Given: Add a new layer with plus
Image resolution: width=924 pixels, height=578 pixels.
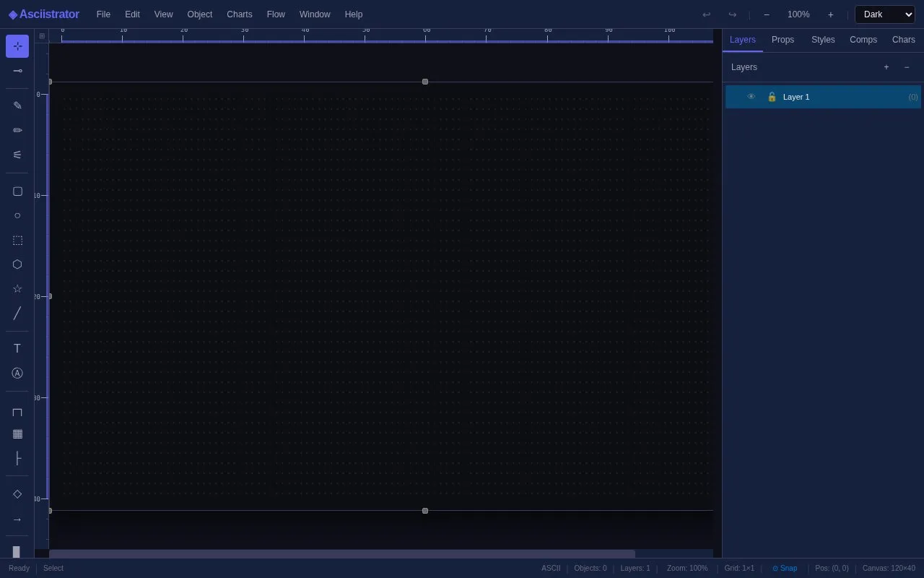Looking at the screenshot, I should pos(886,67).
